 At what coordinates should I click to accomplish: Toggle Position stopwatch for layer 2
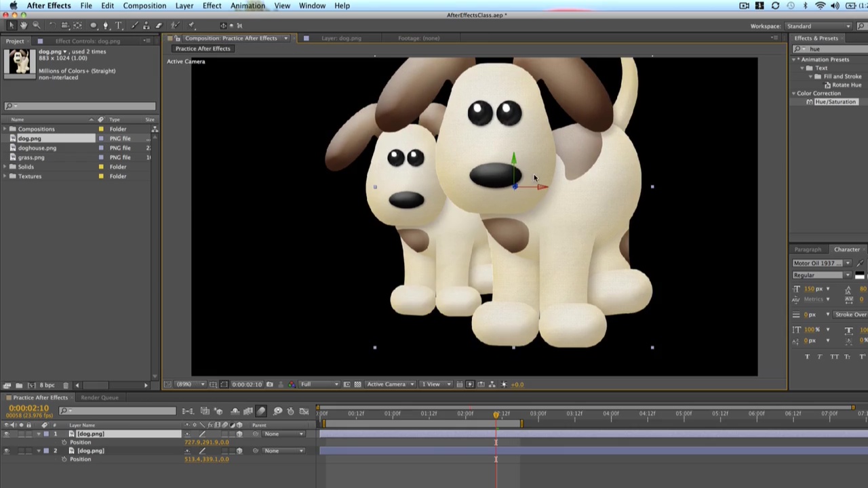coord(64,460)
